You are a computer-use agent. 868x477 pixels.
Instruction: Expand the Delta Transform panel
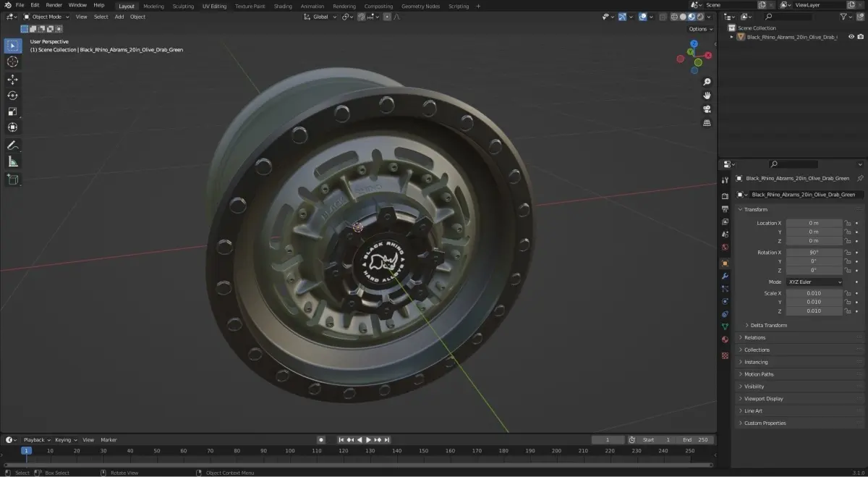[768, 325]
